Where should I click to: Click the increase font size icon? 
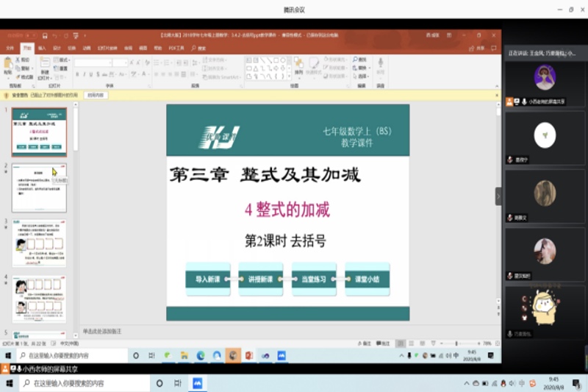click(132, 63)
